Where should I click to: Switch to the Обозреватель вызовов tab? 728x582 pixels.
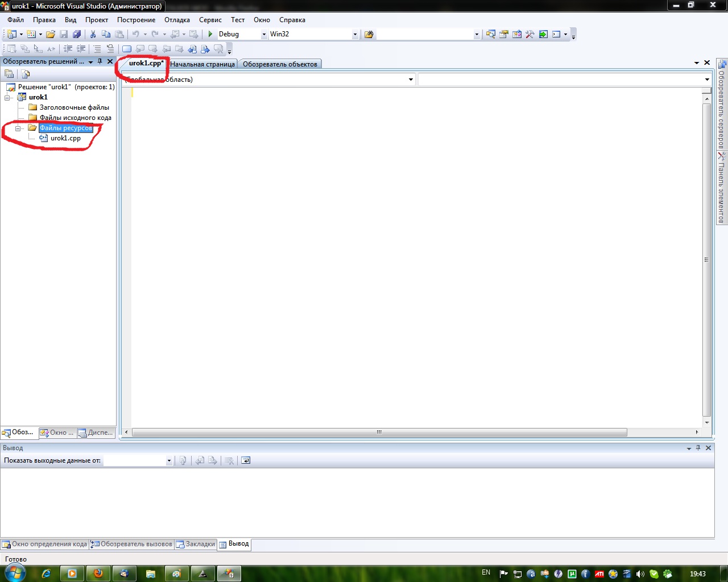[132, 544]
